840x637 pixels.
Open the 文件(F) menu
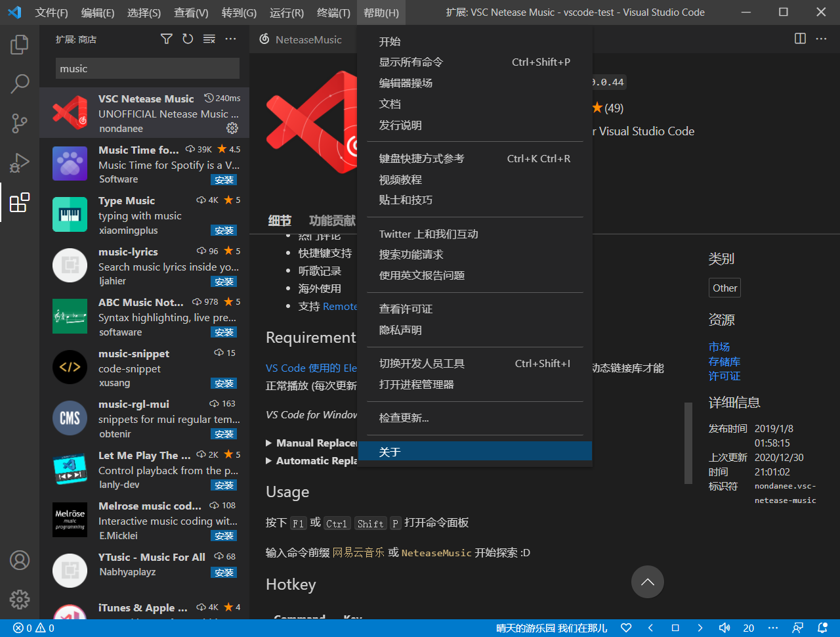coord(51,12)
